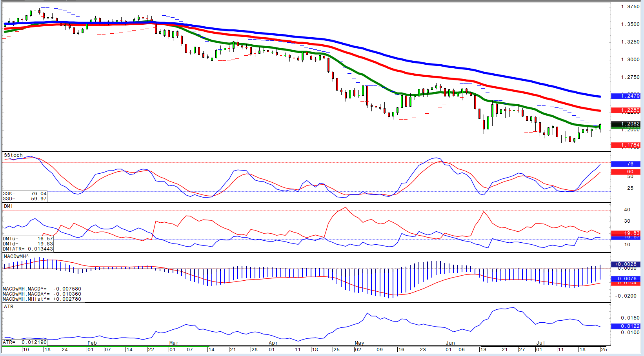Click the May month label on time axis
The height and width of the screenshot is (356, 644).
[360, 343]
